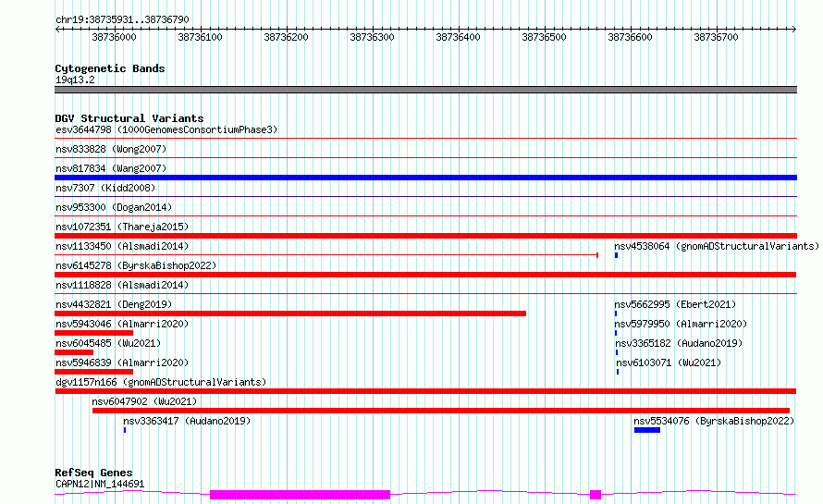Open nsv6145278 (ByrskaBishop2022) variant label

136,265
